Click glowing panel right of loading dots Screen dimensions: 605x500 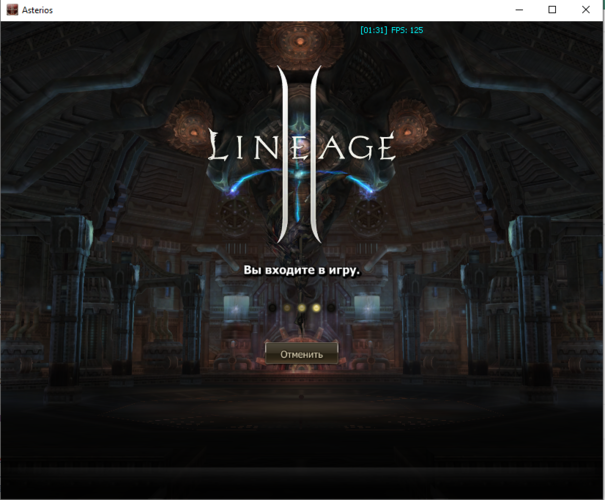tap(366, 307)
